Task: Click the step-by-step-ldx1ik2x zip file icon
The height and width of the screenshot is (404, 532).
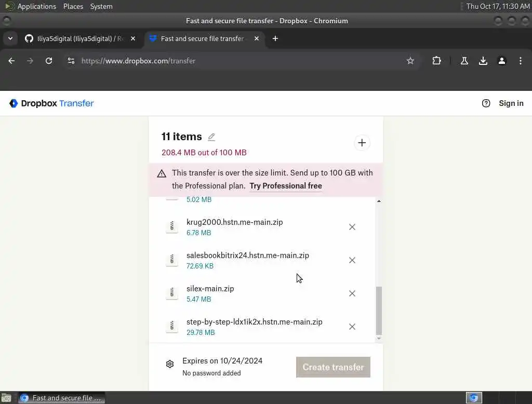Action: 172,326
